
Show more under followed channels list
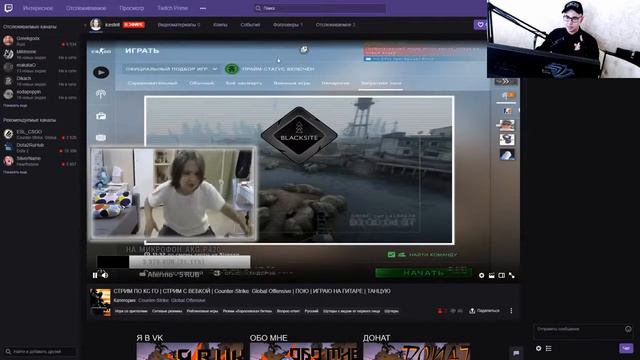click(x=15, y=105)
